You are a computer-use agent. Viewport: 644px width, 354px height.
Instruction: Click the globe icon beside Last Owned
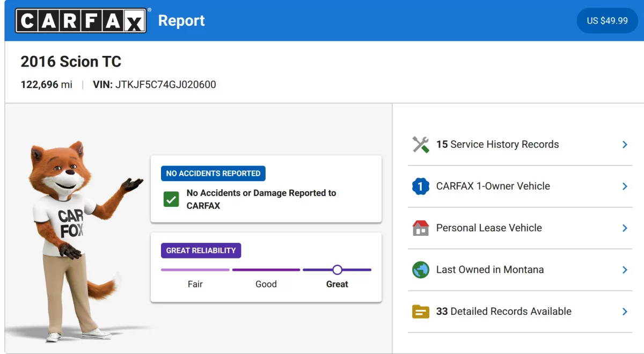(421, 270)
